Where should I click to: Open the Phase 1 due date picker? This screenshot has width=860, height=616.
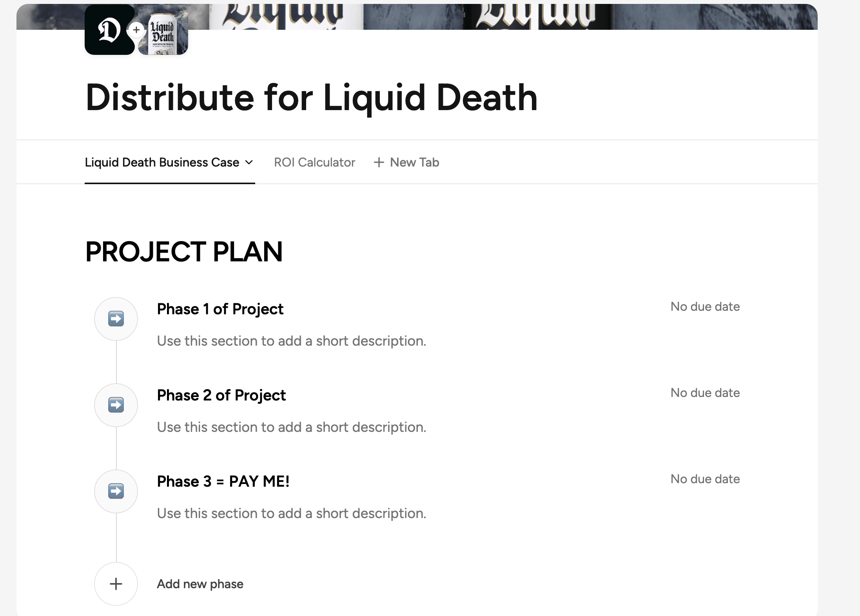pyautogui.click(x=705, y=306)
